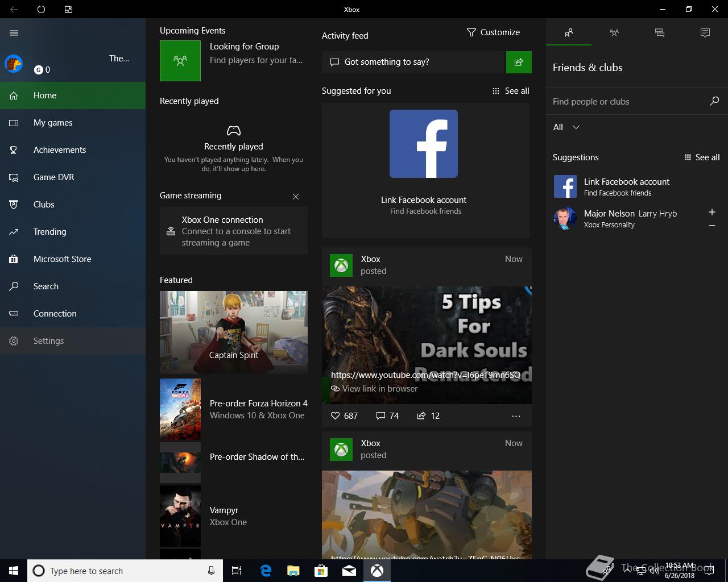The height and width of the screenshot is (582, 728).
Task: Click the green share button
Action: tap(519, 62)
